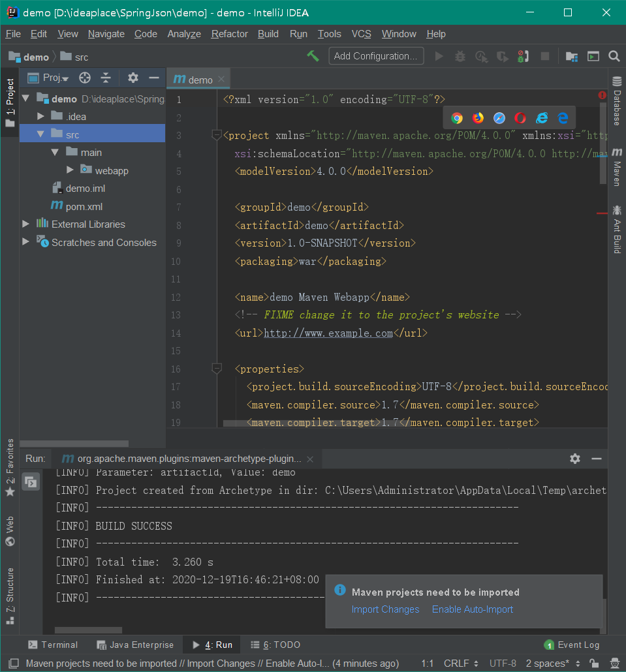Click the Run arrow icon in top toolbar
626x672 pixels.
click(439, 56)
